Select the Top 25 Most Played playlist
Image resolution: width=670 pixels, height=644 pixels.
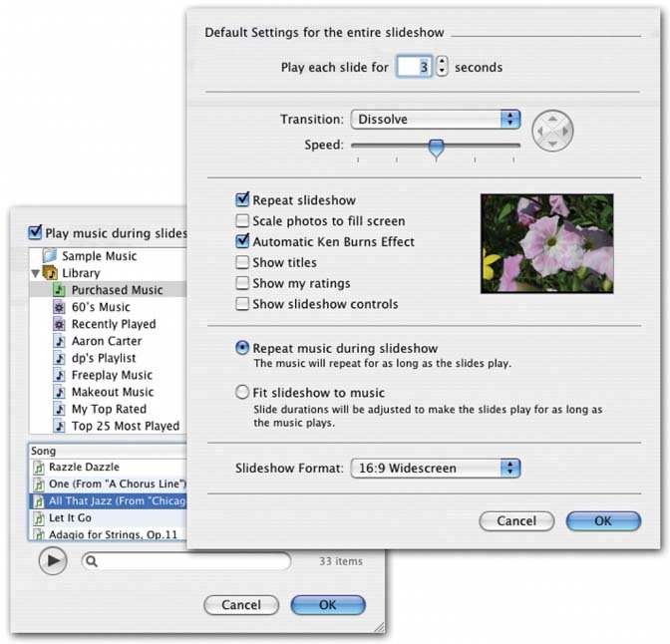click(x=108, y=426)
